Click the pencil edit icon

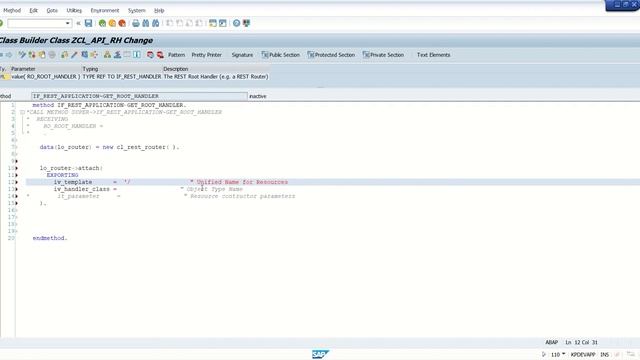click(x=74, y=55)
